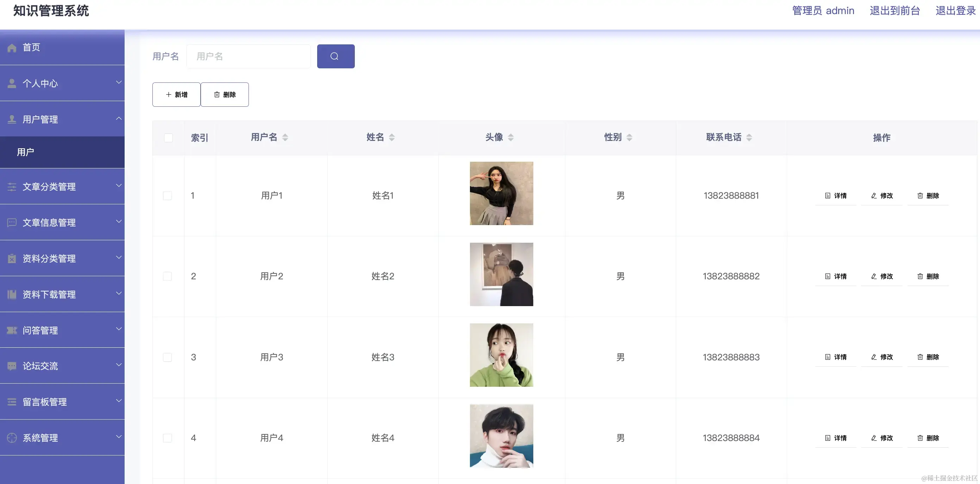The width and height of the screenshot is (980, 484).
Task: Click the home icon beside 首页
Action: click(x=11, y=47)
